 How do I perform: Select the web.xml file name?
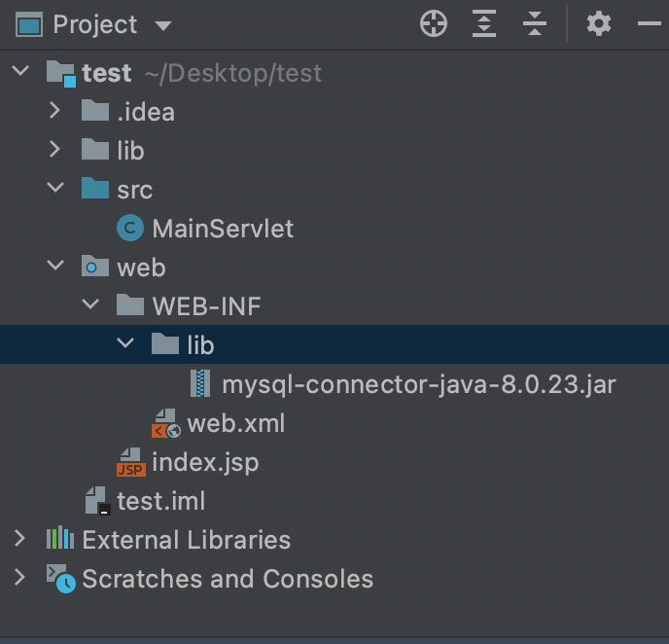click(236, 423)
